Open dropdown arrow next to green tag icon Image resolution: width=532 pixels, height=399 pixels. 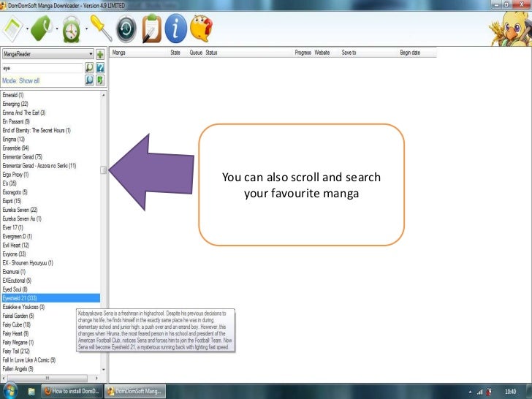(x=57, y=28)
